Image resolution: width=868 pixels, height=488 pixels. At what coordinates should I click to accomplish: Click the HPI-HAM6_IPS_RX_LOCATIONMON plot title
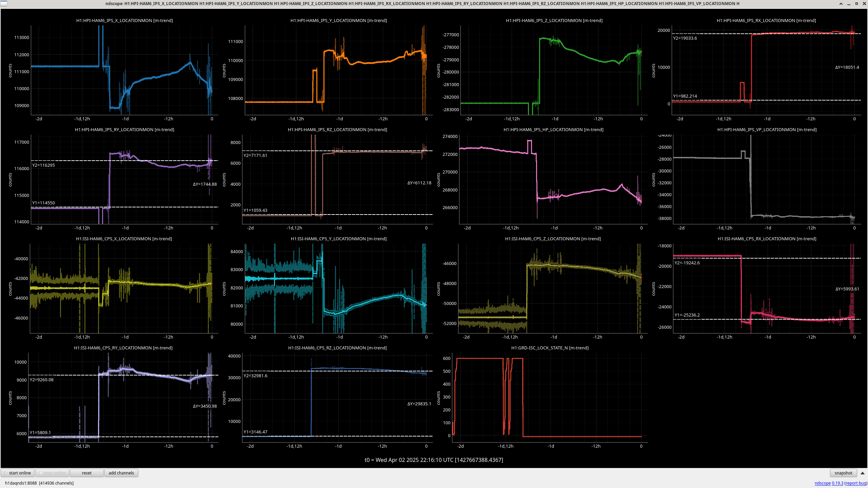[x=766, y=20]
